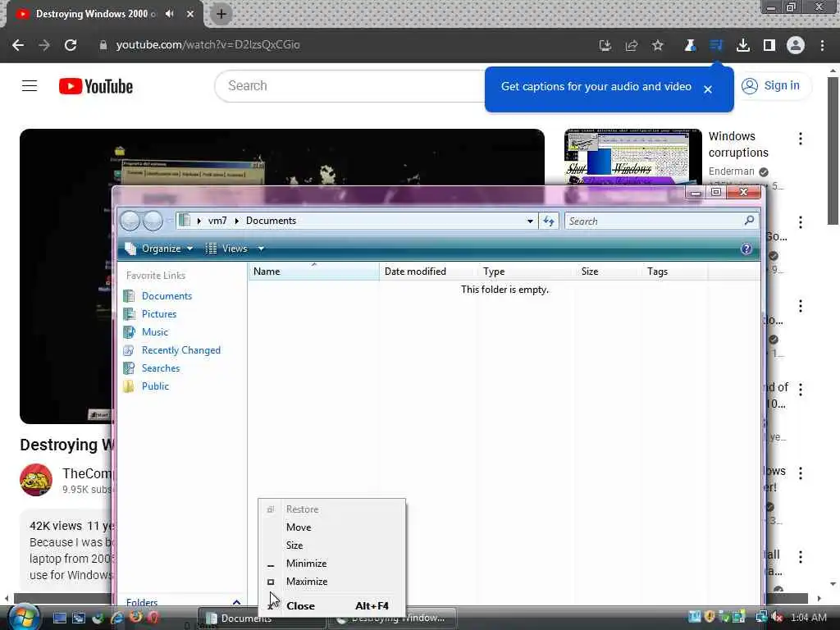Open Chrome downloads
This screenshot has height=630, width=840.
[742, 46]
